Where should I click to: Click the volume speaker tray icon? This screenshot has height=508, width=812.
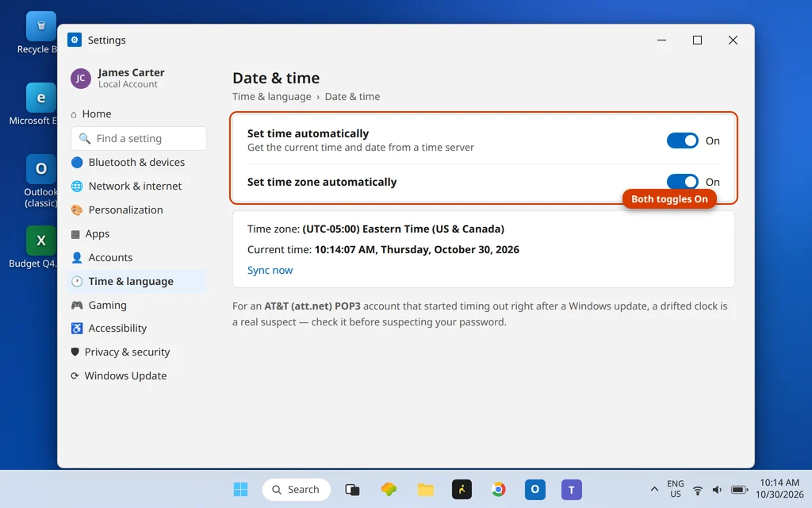tap(717, 490)
